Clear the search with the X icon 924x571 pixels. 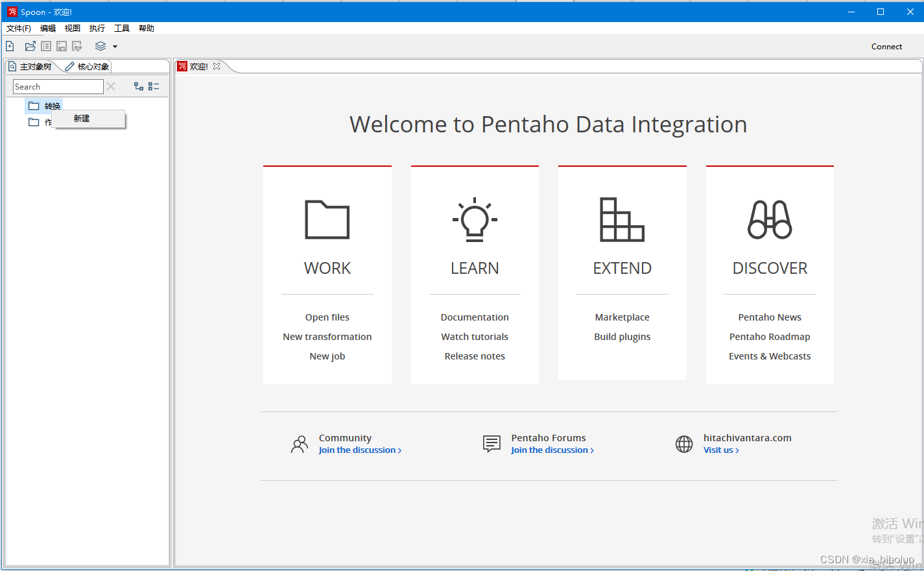(111, 86)
